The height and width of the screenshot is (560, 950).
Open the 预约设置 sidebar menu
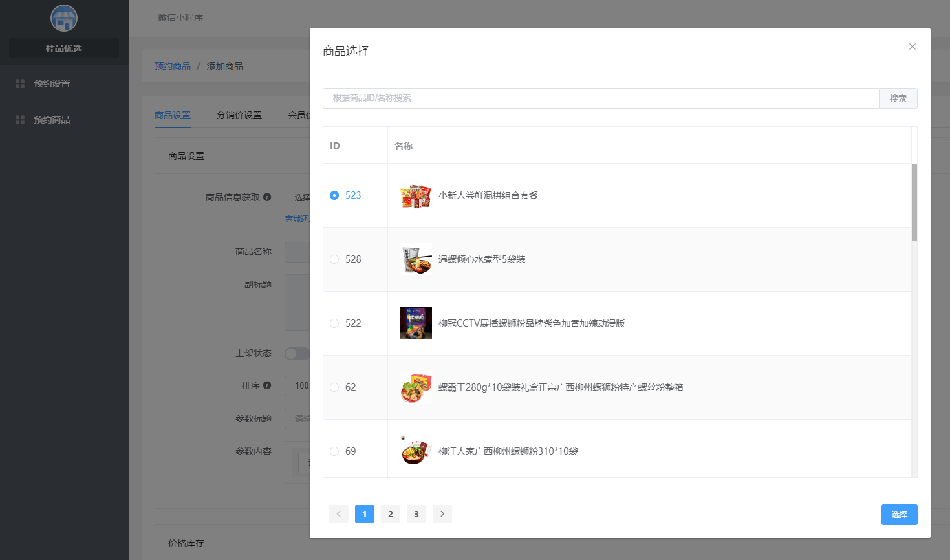[x=64, y=83]
